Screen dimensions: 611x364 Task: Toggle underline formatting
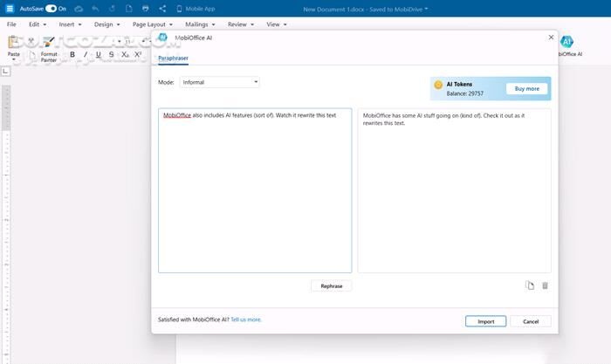(x=99, y=55)
